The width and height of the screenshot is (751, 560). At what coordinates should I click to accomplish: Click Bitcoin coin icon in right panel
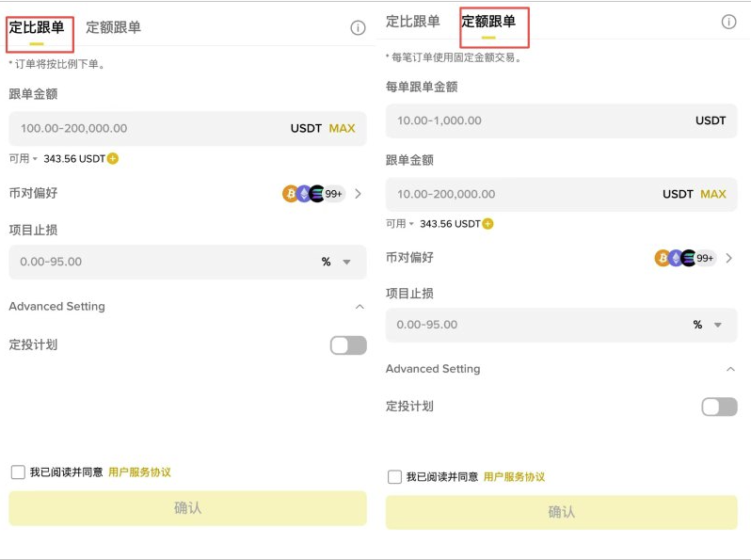pos(663,258)
